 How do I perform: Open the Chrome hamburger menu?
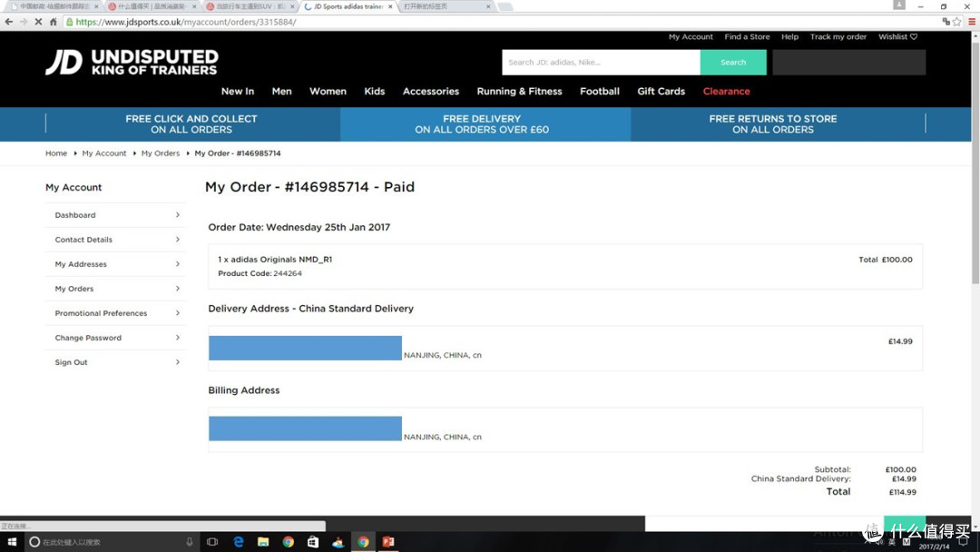[972, 22]
